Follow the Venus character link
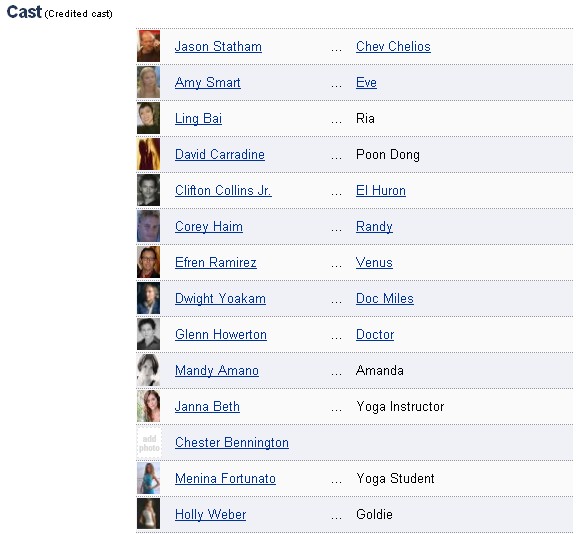Image resolution: width=576 pixels, height=534 pixels. click(374, 263)
